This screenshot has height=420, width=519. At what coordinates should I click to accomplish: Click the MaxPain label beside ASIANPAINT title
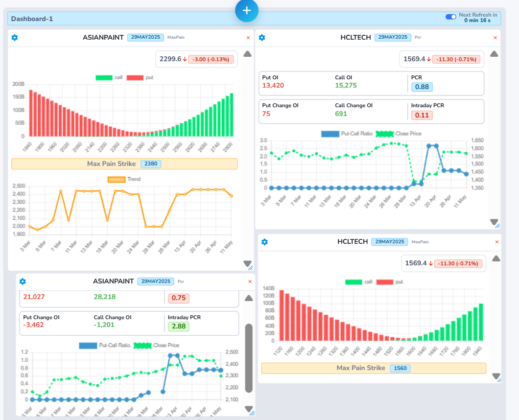[176, 37]
